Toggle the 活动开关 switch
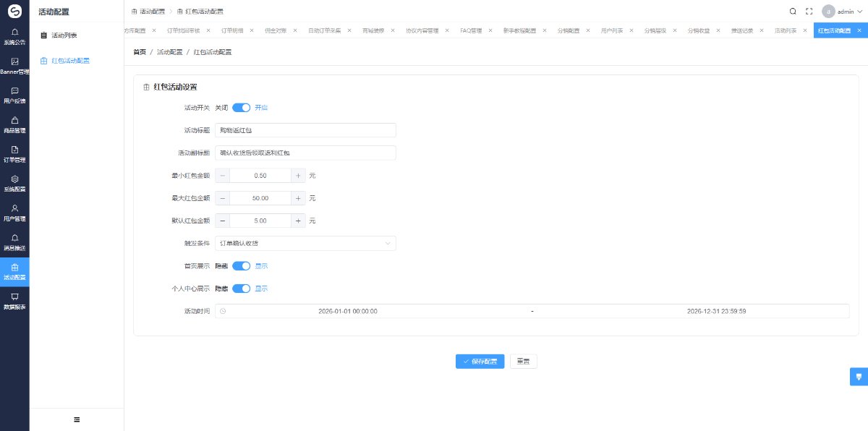This screenshot has height=431, width=868. [x=242, y=107]
